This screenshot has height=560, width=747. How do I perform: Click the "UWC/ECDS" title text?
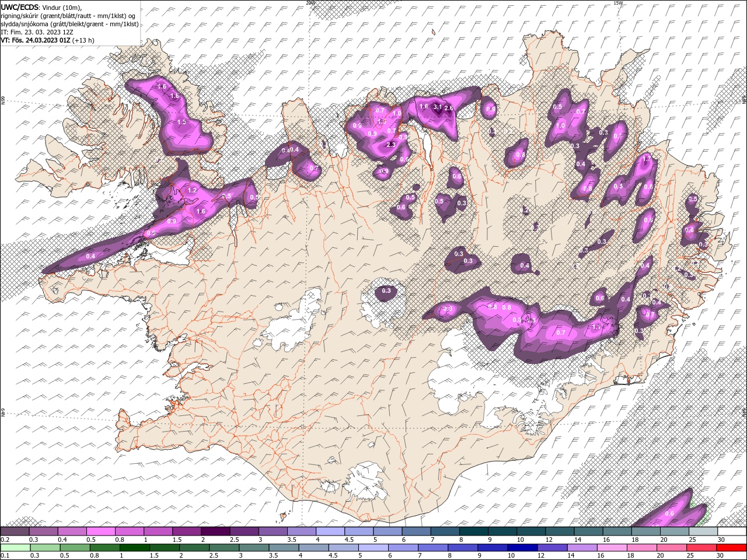tap(19, 7)
